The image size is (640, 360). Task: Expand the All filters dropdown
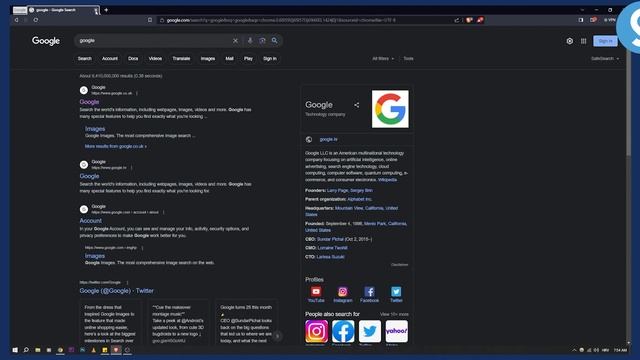(x=383, y=59)
